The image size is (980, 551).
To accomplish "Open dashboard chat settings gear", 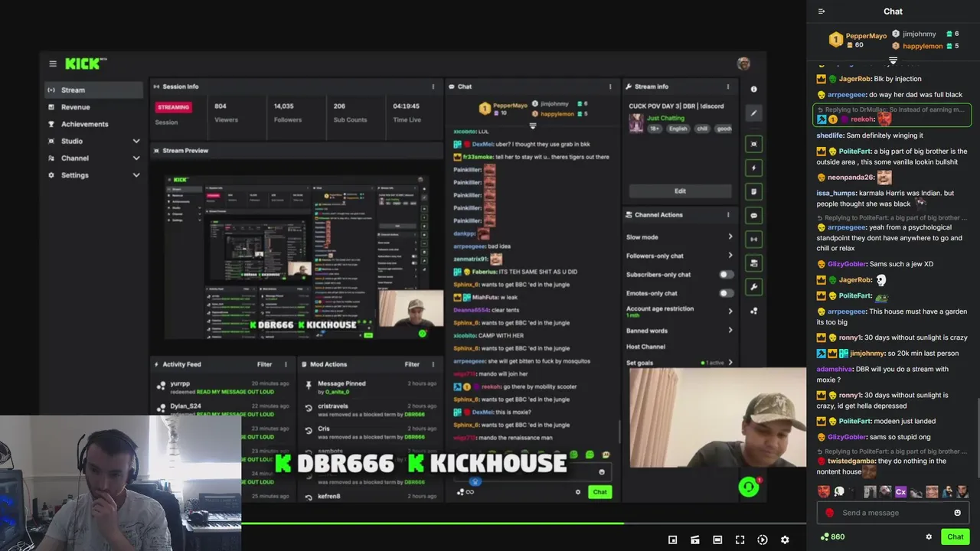I will [x=578, y=492].
